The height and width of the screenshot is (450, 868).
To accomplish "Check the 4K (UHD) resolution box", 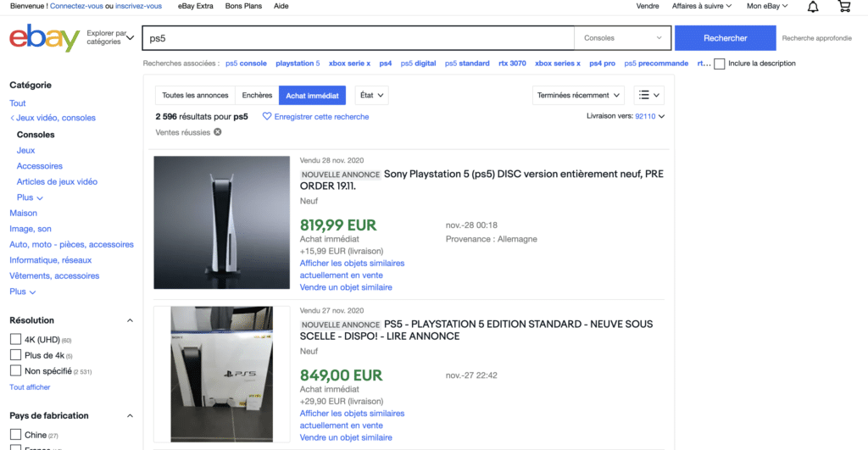I will coord(15,339).
